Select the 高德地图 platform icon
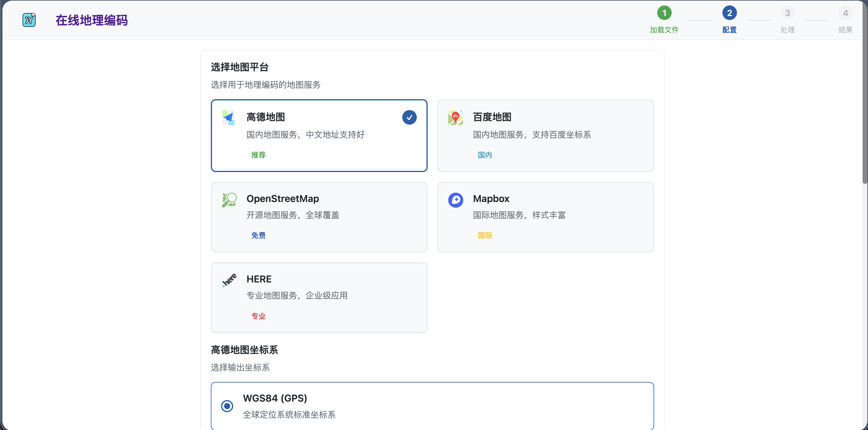Viewport: 868px width, 430px height. pyautogui.click(x=228, y=117)
